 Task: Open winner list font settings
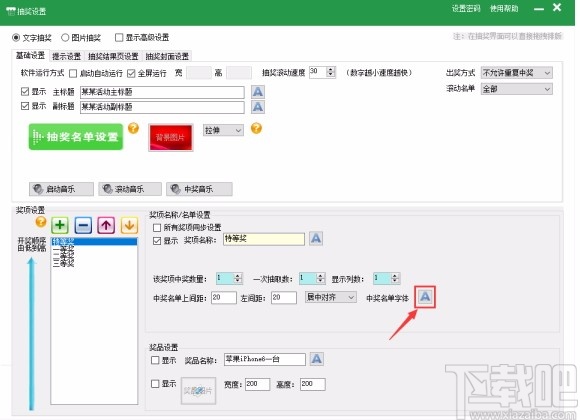coord(425,297)
